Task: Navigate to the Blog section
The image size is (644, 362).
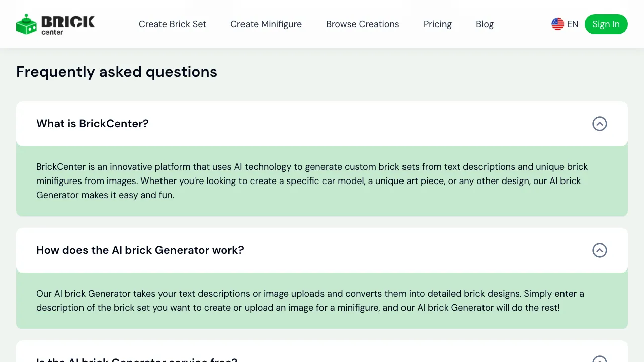Action: [485, 24]
